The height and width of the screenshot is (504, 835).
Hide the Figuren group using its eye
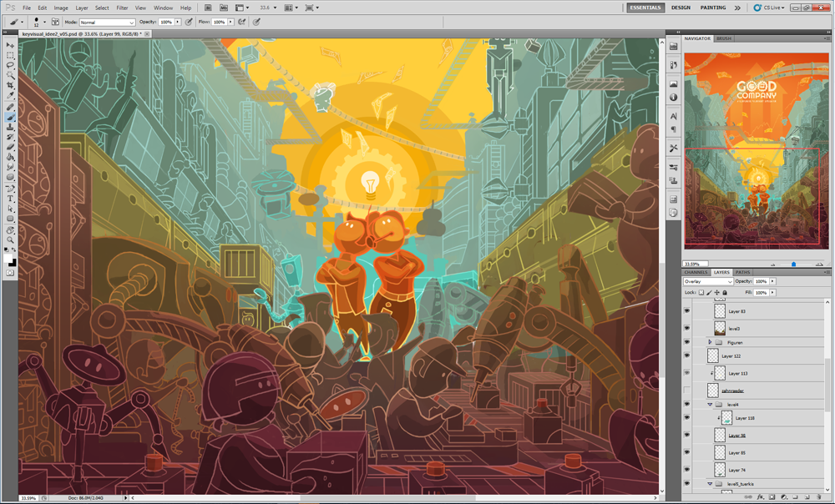point(687,342)
